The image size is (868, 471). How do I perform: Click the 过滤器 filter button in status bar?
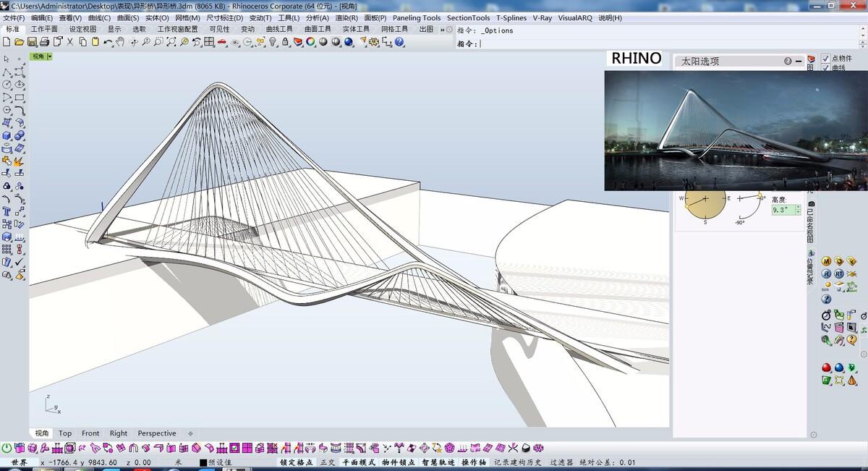(x=561, y=462)
